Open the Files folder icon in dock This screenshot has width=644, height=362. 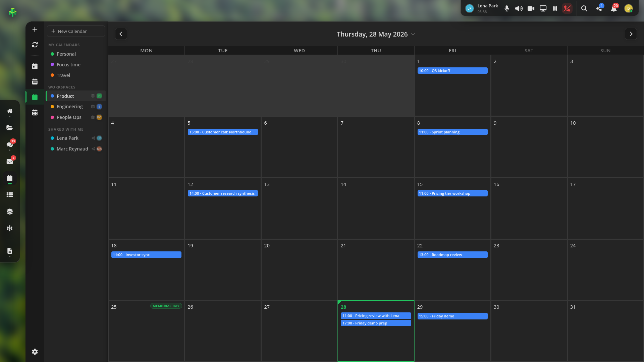[10, 128]
